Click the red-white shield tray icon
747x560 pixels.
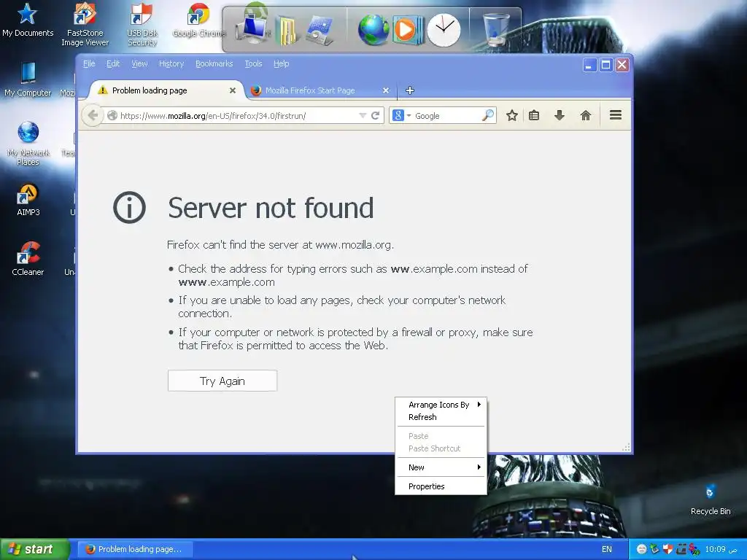[667, 549]
